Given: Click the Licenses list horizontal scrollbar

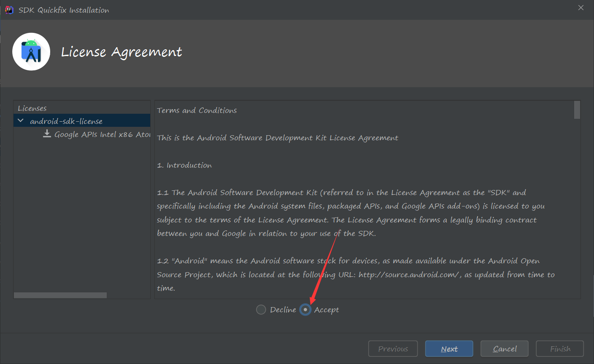Looking at the screenshot, I should (60, 295).
